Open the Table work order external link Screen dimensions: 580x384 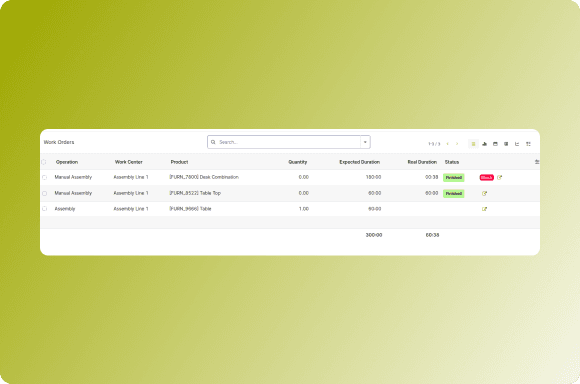484,209
